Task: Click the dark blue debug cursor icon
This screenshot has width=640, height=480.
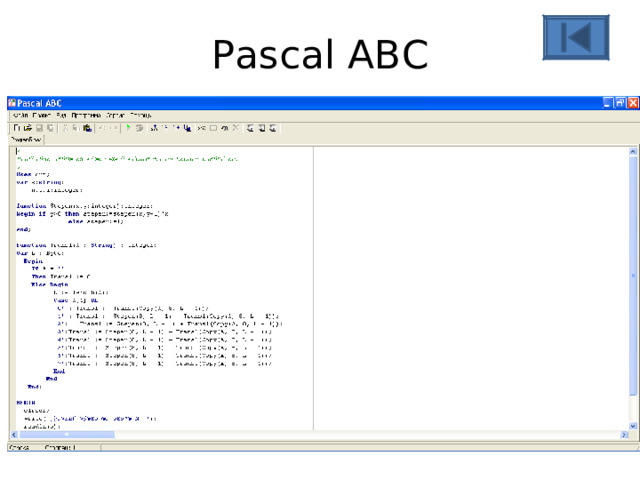Action: click(187, 128)
